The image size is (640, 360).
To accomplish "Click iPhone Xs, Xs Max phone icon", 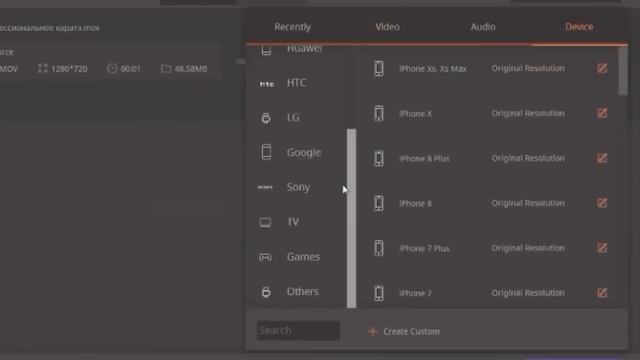I will (379, 68).
